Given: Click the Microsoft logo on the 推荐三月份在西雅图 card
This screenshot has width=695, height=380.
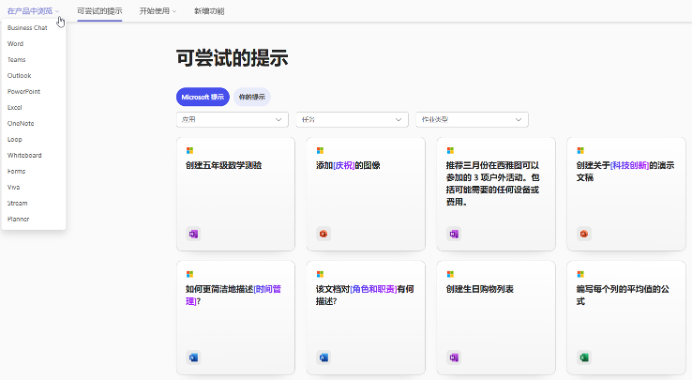Looking at the screenshot, I should click(450, 150).
